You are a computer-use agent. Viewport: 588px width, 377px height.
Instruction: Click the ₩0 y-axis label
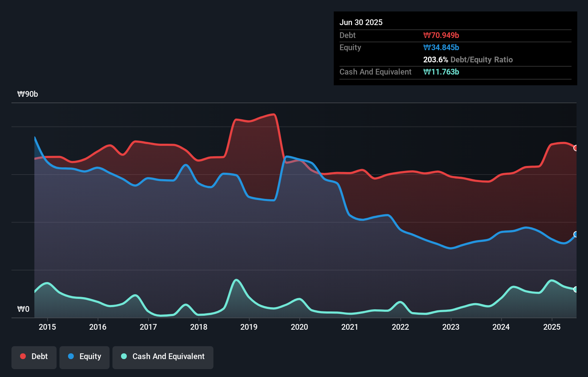pyautogui.click(x=23, y=309)
